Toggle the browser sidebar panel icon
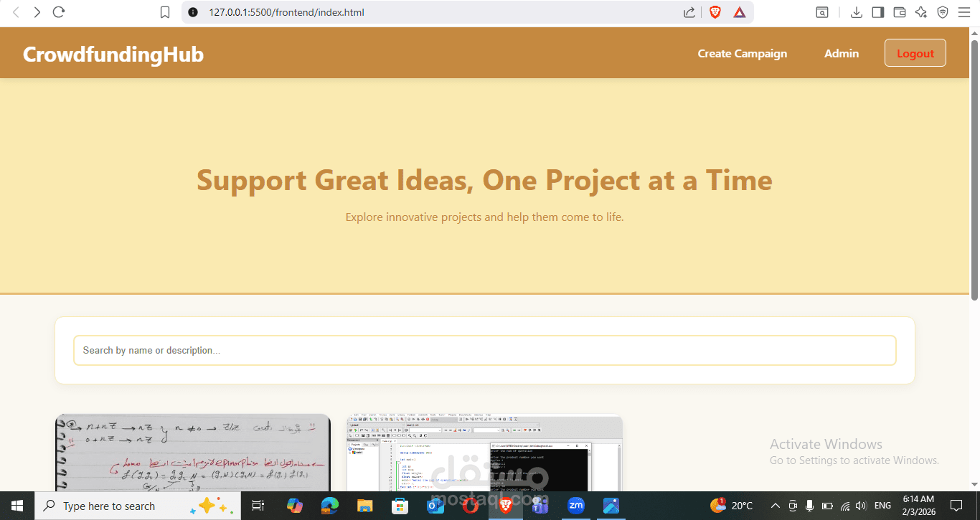980x520 pixels. [877, 12]
